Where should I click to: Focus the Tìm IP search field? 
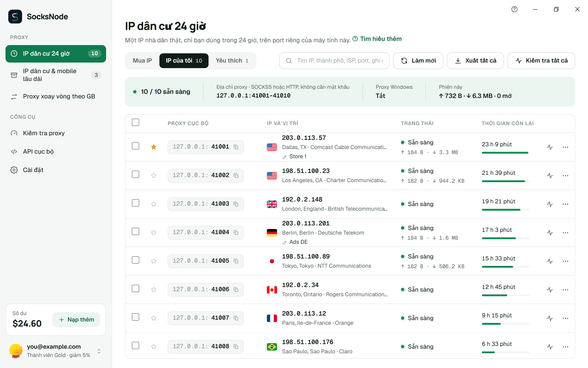[334, 60]
